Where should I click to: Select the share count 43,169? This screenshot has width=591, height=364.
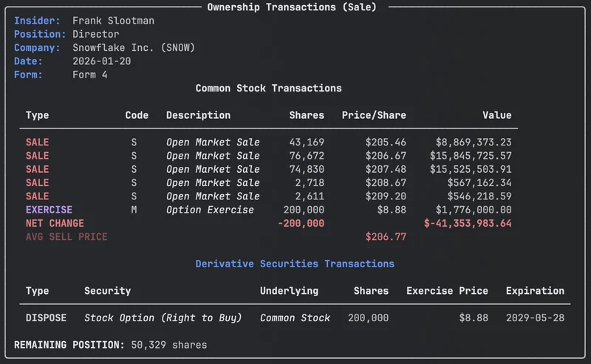pyautogui.click(x=307, y=142)
